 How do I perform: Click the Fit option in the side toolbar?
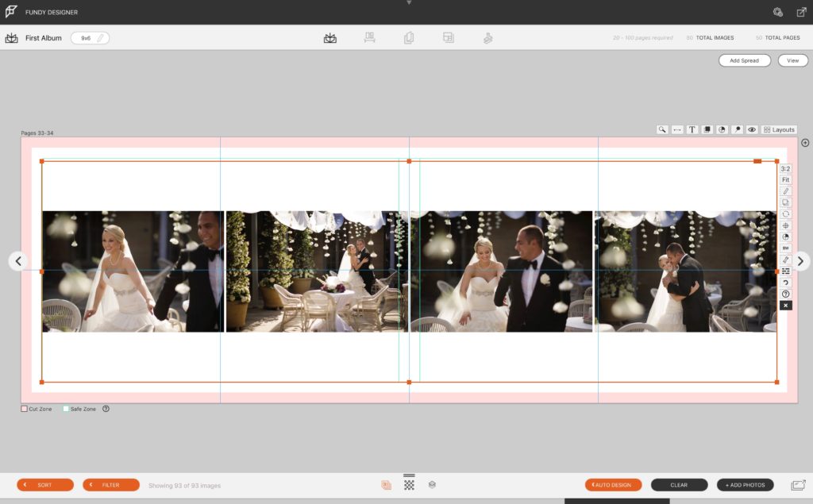tap(785, 180)
